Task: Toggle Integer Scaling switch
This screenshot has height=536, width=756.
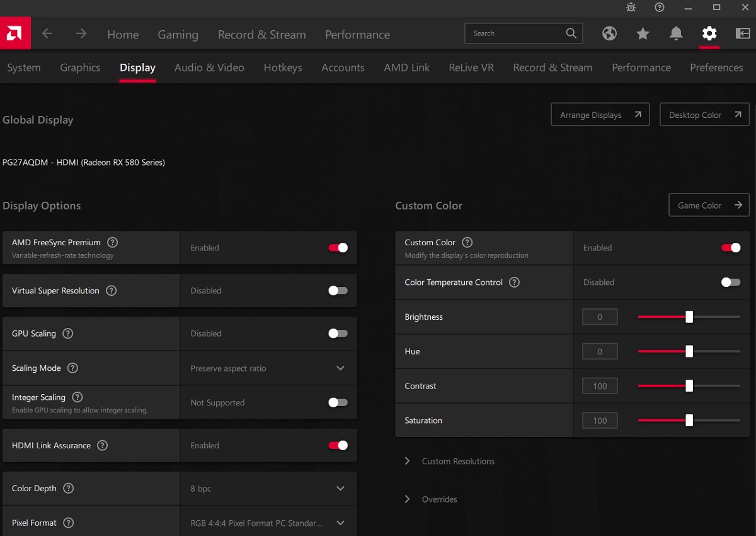Action: pos(338,402)
